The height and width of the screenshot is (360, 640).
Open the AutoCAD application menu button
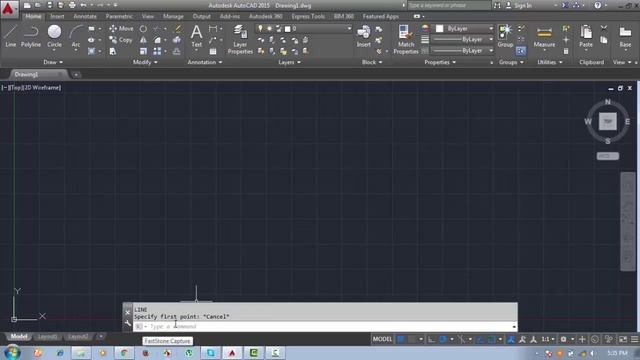pyautogui.click(x=8, y=9)
